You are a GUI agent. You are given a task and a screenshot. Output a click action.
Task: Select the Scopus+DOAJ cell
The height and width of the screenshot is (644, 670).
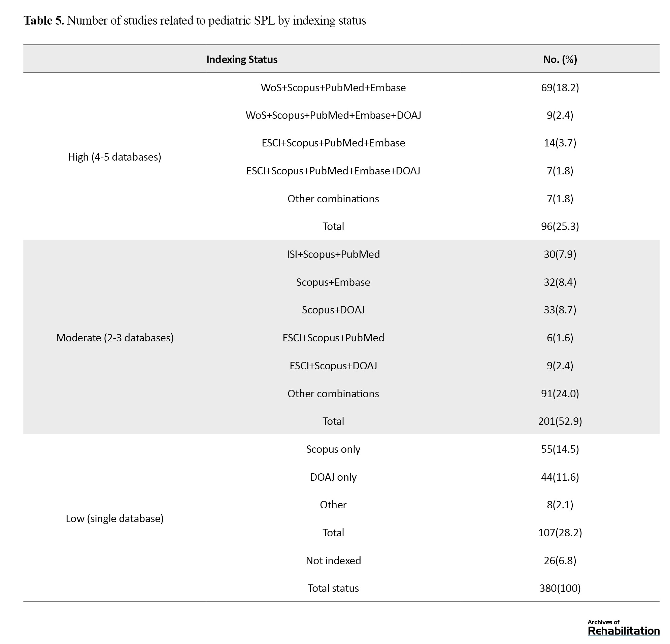(333, 310)
